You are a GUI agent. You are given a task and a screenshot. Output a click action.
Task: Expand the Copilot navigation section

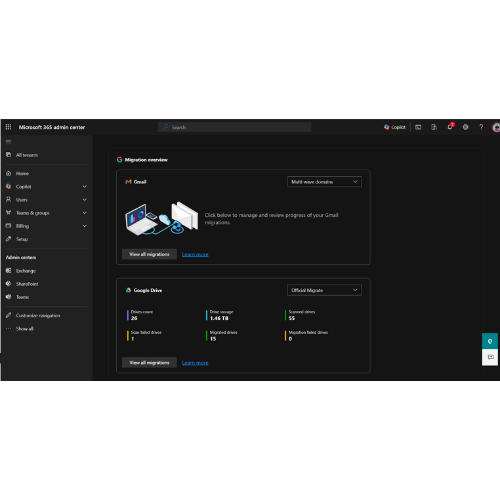[85, 186]
